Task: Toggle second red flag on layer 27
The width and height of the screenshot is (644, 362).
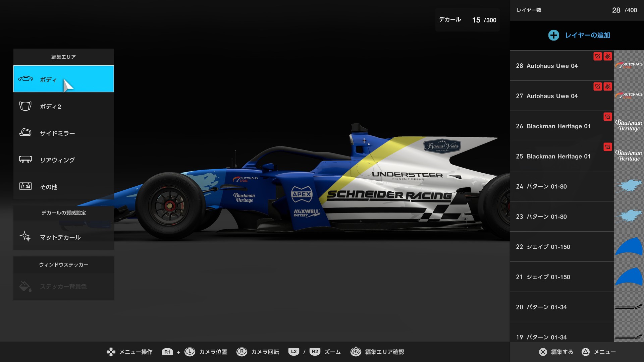Action: pos(607,86)
